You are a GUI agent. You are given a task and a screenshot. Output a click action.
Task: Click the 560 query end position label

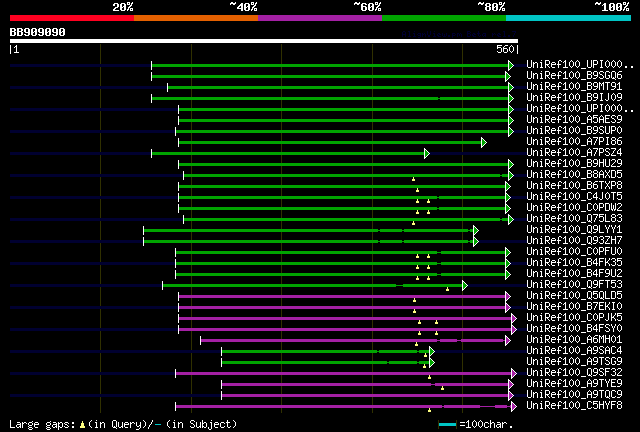[x=505, y=49]
